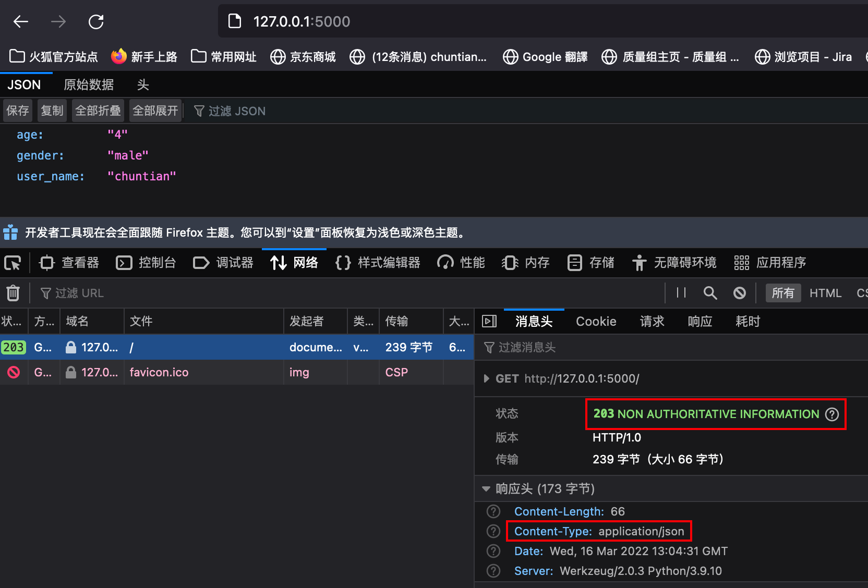
Task: Switch to the Cookie tab
Action: point(596,321)
